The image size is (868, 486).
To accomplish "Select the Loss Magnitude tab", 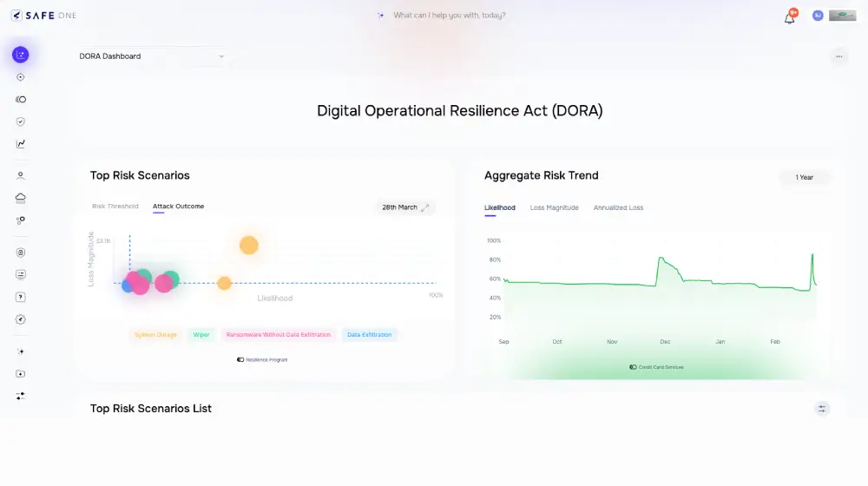I will point(554,207).
